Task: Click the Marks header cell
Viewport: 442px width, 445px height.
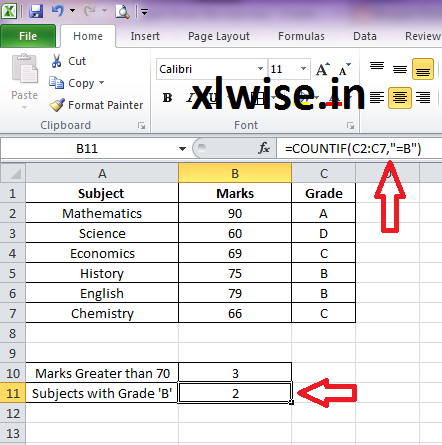Action: point(235,193)
